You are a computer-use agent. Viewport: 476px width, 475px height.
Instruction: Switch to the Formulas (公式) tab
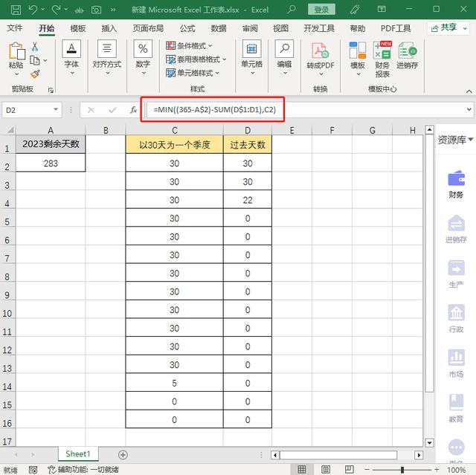[x=187, y=28]
